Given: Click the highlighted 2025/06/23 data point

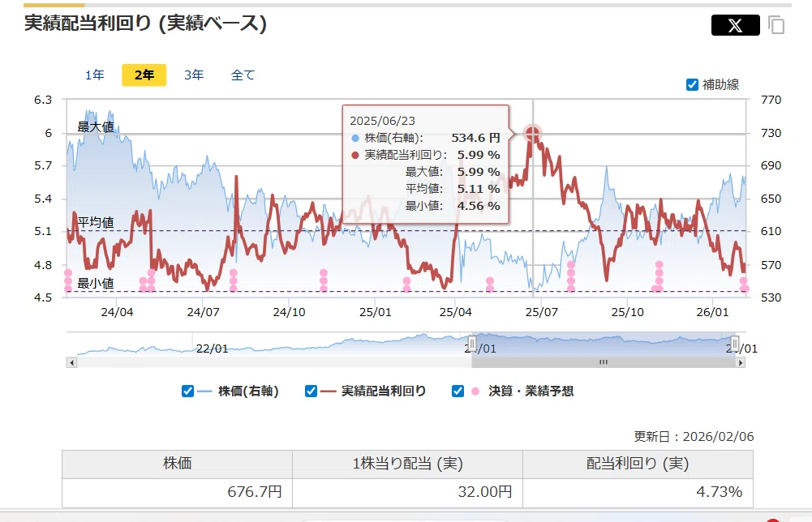Looking at the screenshot, I should (532, 134).
